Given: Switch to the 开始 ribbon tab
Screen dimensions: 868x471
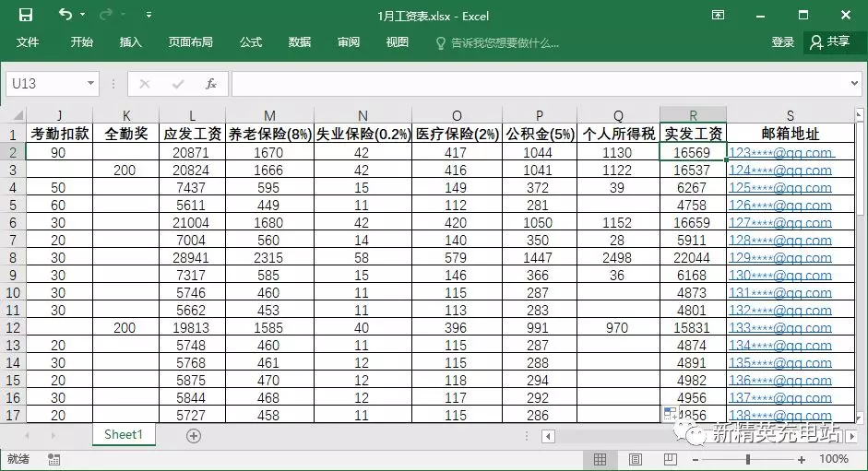Looking at the screenshot, I should point(82,42).
